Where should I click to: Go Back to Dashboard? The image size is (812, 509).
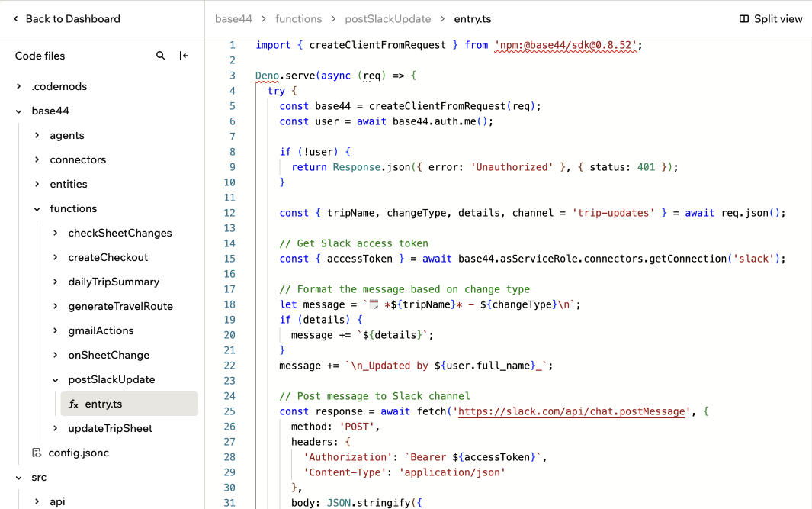[67, 18]
